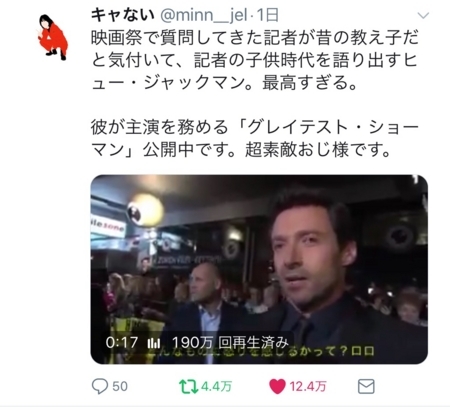Share tweet via the envelope message icon
This screenshot has height=410, width=450.
(366, 386)
